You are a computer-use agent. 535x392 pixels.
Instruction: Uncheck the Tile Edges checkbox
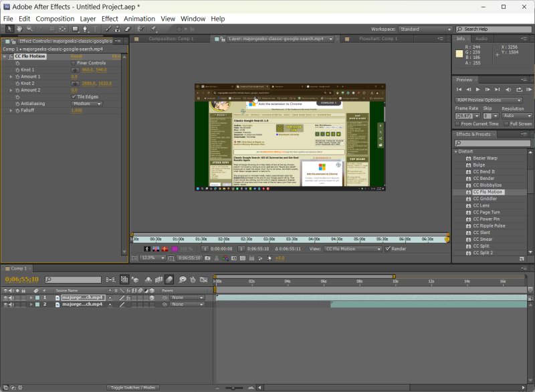tap(74, 96)
